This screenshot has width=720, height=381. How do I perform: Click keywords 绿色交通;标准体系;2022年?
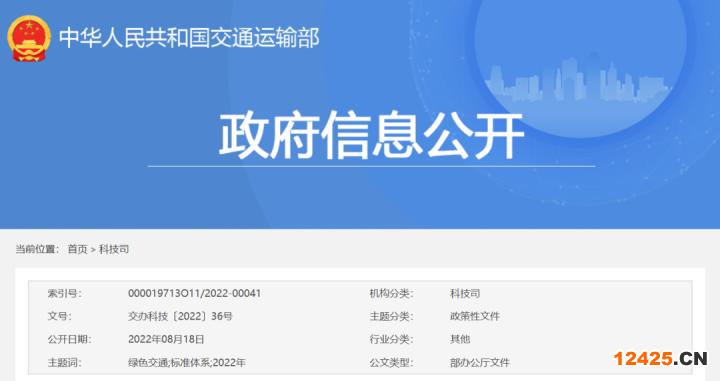pyautogui.click(x=186, y=363)
